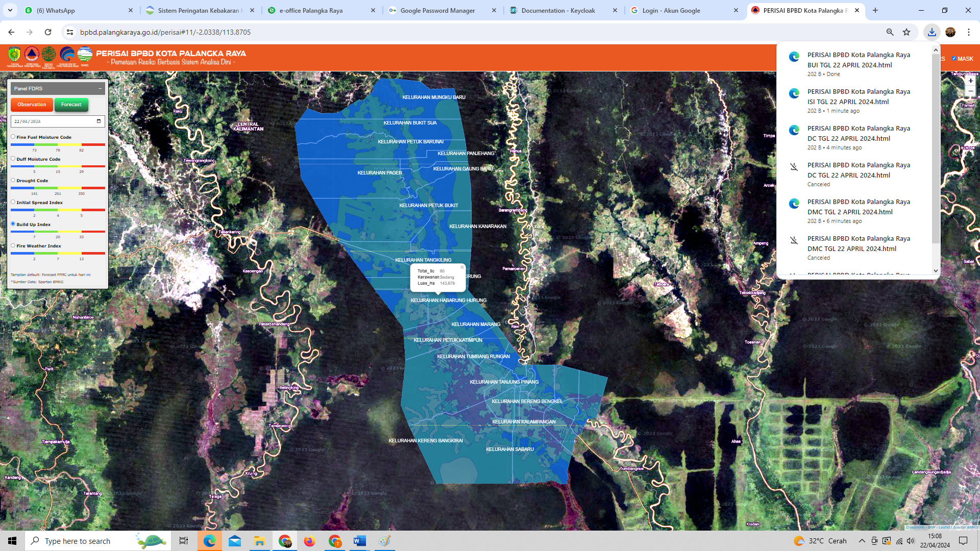Click canceled icon for DMC TGL 22 APRIL download
This screenshot has width=980, height=551.
(x=794, y=240)
